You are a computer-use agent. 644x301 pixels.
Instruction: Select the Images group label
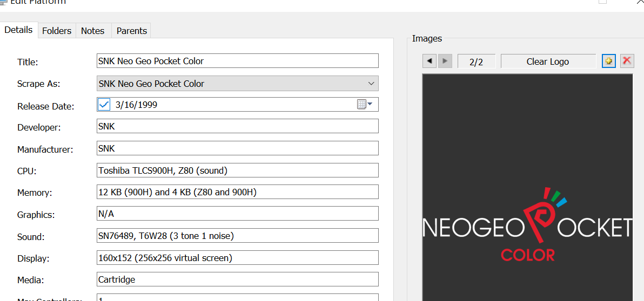point(427,38)
